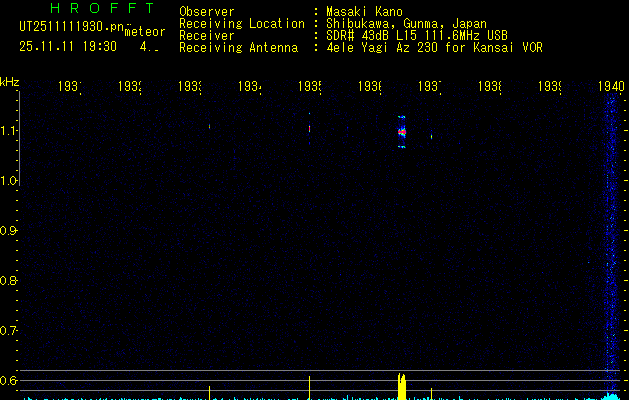Click the 1935 time axis label
Image resolution: width=629 pixels, height=400 pixels.
[x=310, y=86]
